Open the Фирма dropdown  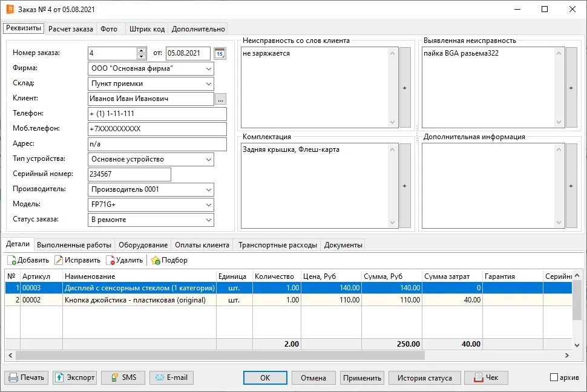(209, 68)
